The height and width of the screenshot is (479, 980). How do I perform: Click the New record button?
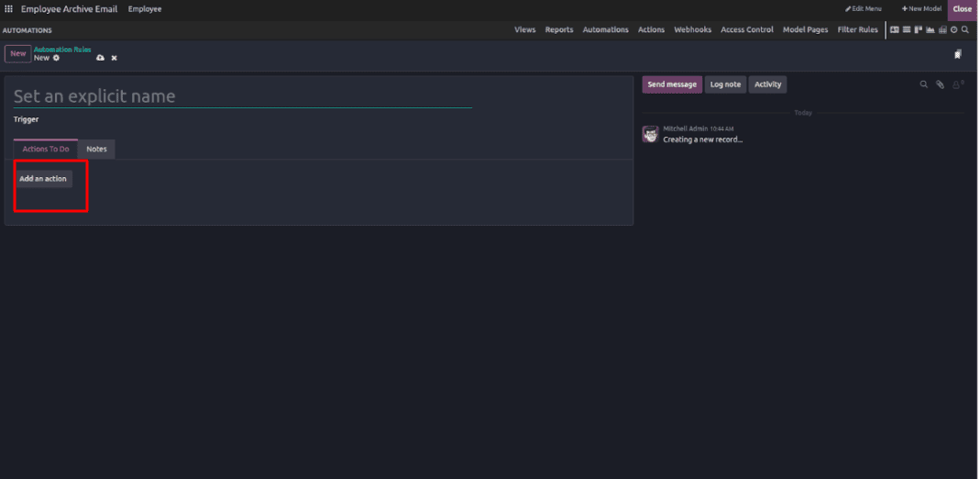(18, 54)
